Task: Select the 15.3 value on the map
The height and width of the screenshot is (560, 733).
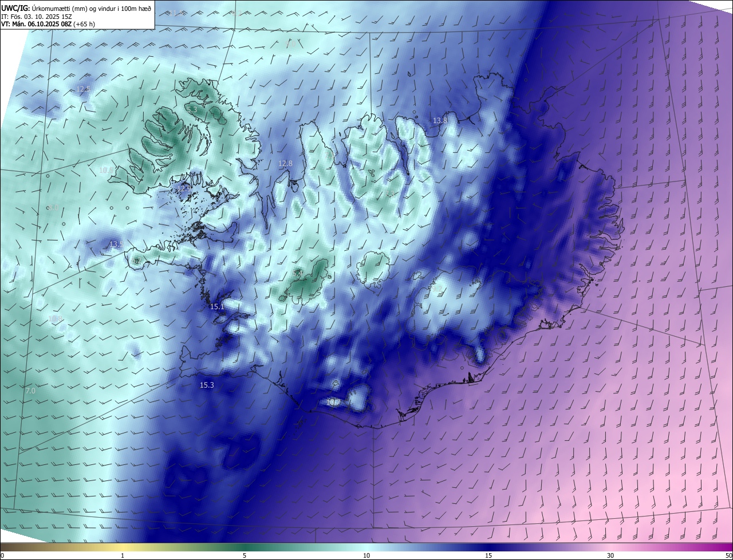Action: point(207,385)
